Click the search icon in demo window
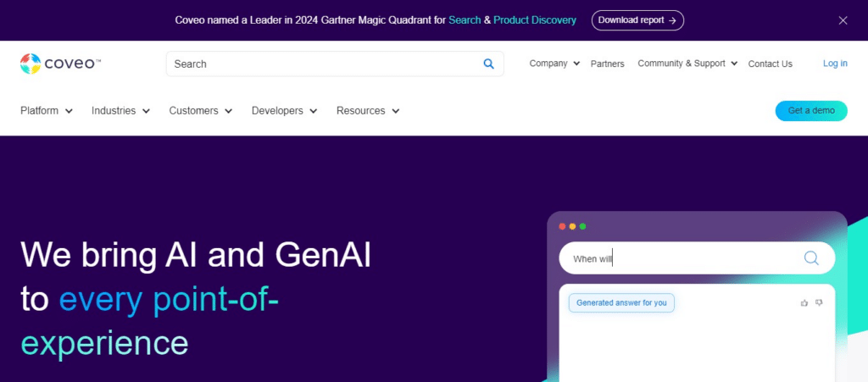This screenshot has width=868, height=382. click(x=810, y=258)
